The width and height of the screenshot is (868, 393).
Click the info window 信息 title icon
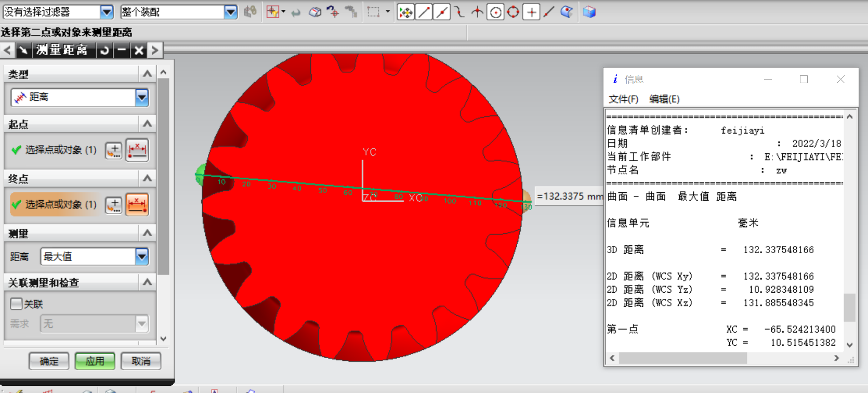[615, 79]
